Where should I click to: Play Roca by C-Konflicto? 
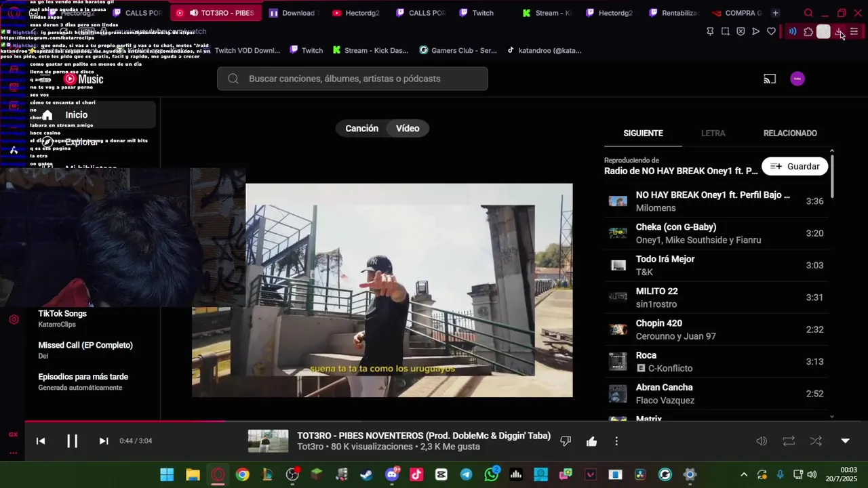click(715, 362)
